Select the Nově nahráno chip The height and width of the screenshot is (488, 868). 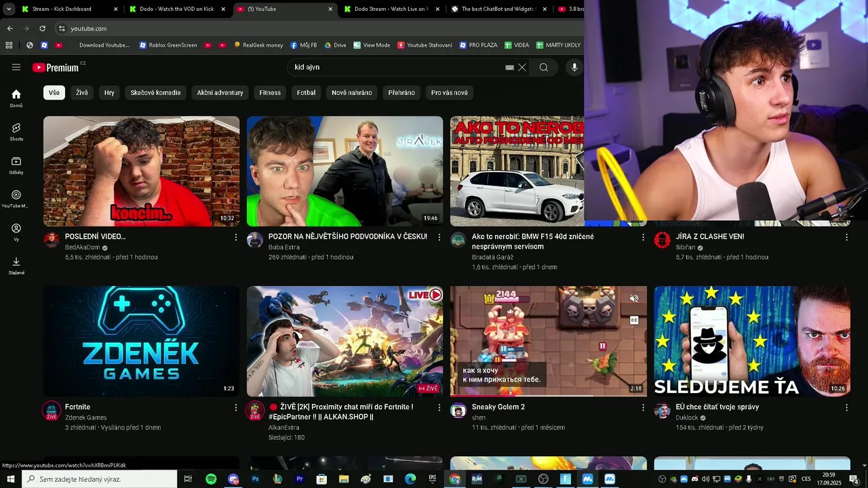coord(351,93)
